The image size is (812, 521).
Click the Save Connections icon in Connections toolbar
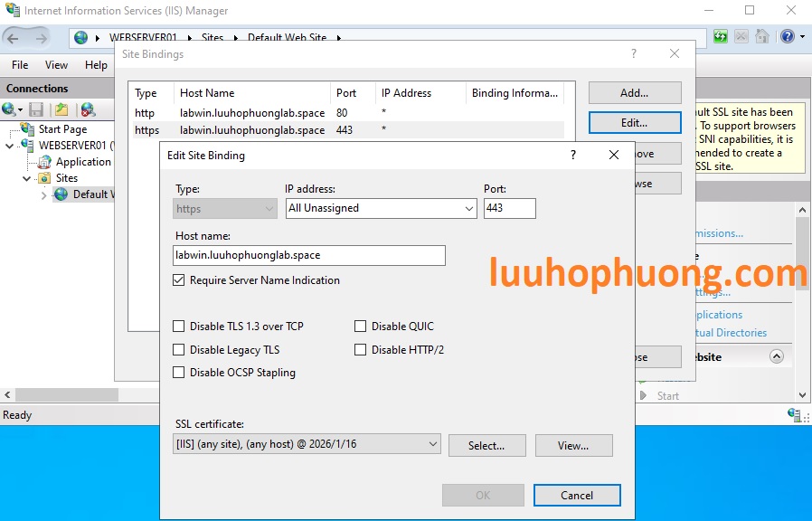(37, 109)
